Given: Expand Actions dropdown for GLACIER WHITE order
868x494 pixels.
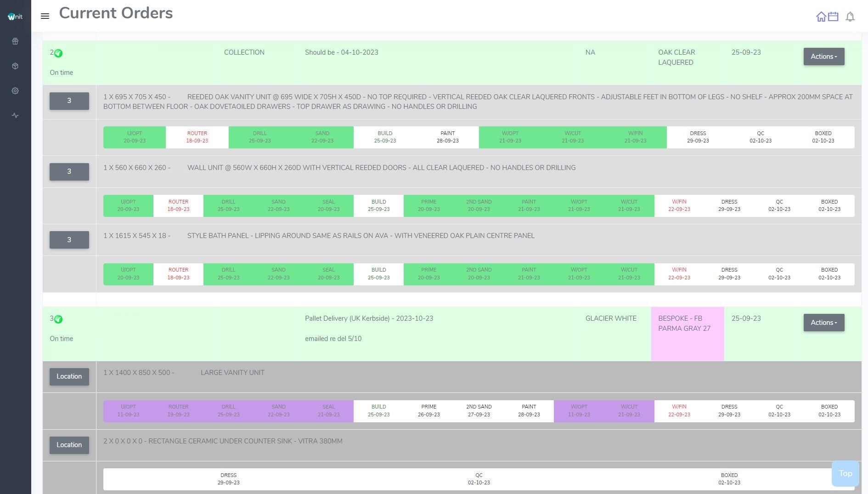Looking at the screenshot, I should (823, 323).
